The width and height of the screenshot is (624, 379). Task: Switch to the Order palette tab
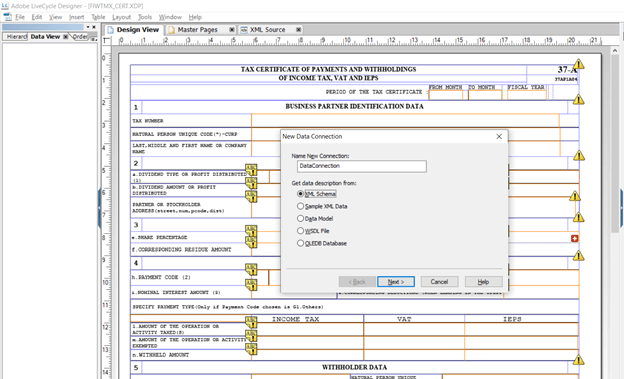coord(80,37)
